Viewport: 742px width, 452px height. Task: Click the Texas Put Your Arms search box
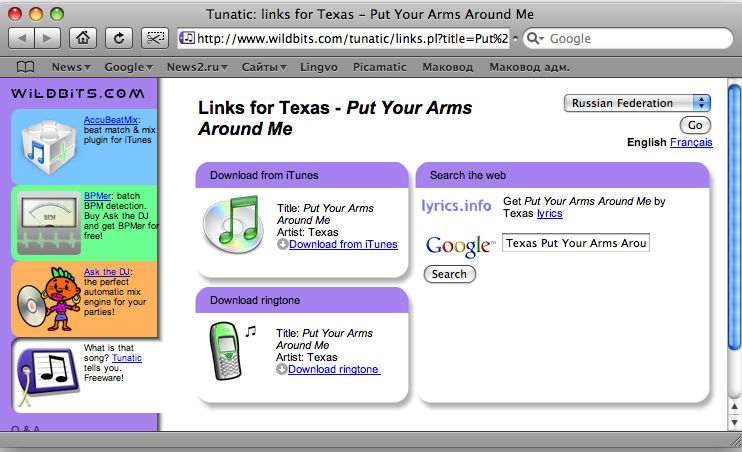click(575, 243)
